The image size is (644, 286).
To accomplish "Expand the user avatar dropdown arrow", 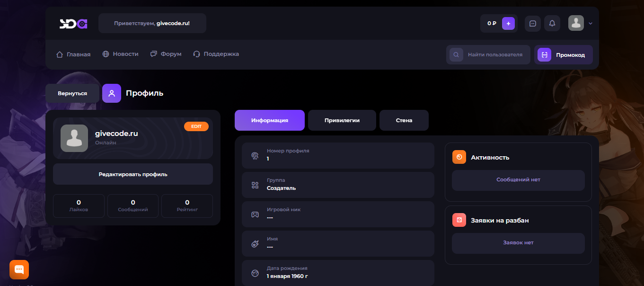I will (591, 23).
